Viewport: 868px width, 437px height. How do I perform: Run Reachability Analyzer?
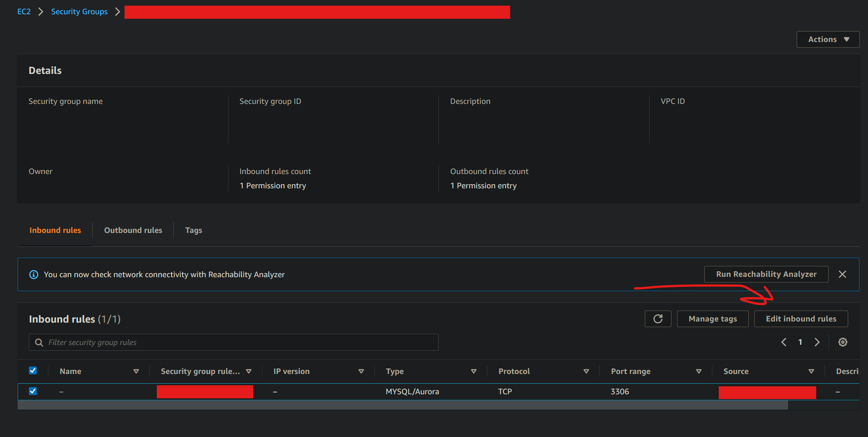coord(766,274)
